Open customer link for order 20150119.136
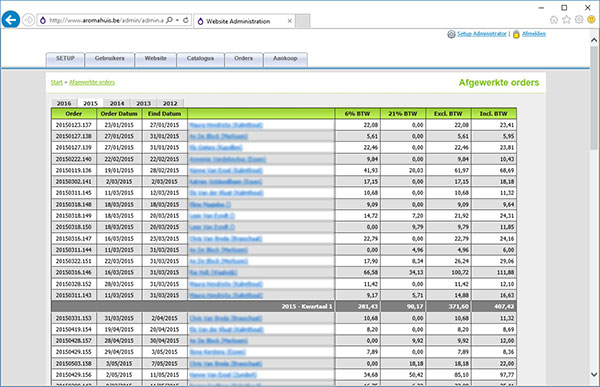This screenshot has width=600, height=387. 226,170
